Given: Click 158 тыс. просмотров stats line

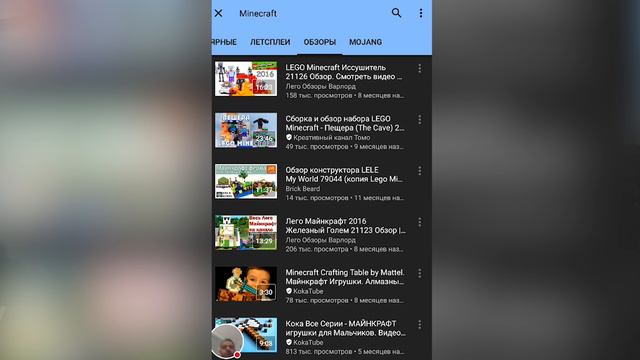Looking at the screenshot, I should (x=345, y=95).
